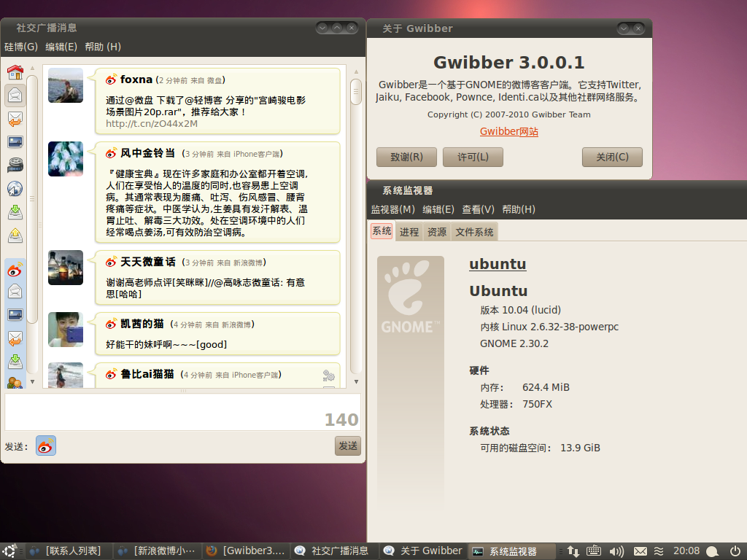Viewport: 747px width, 560px height.
Task: Open Weibo account Images icon
Action: click(15, 315)
